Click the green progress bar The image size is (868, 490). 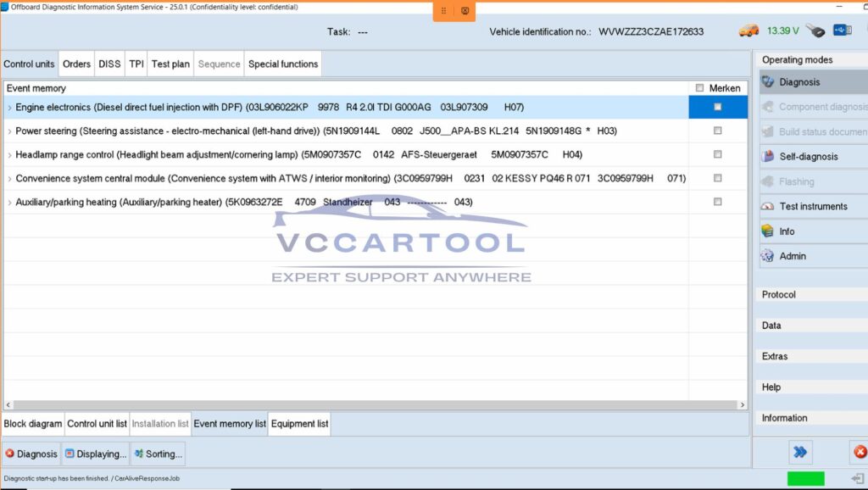(x=805, y=479)
